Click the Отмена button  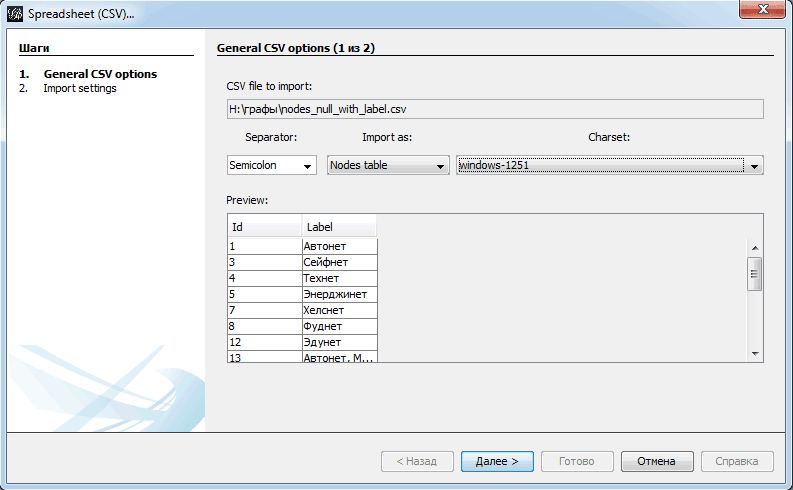[656, 461]
